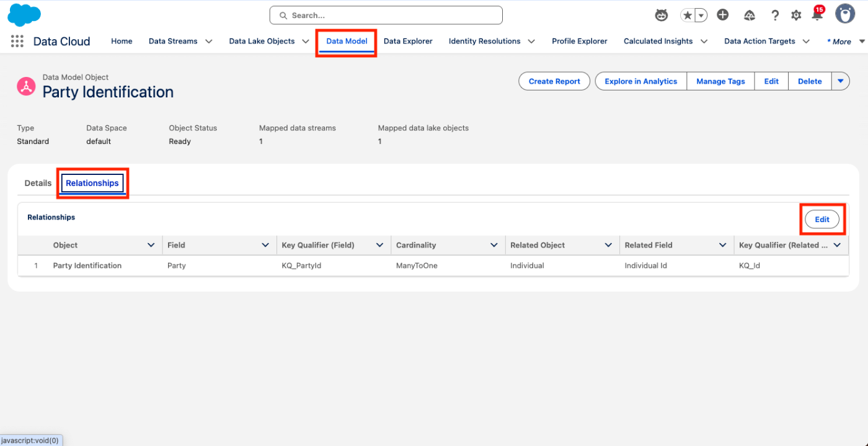The height and width of the screenshot is (446, 868).
Task: Open Key Qualifier (Field) column chevron
Action: click(x=379, y=245)
